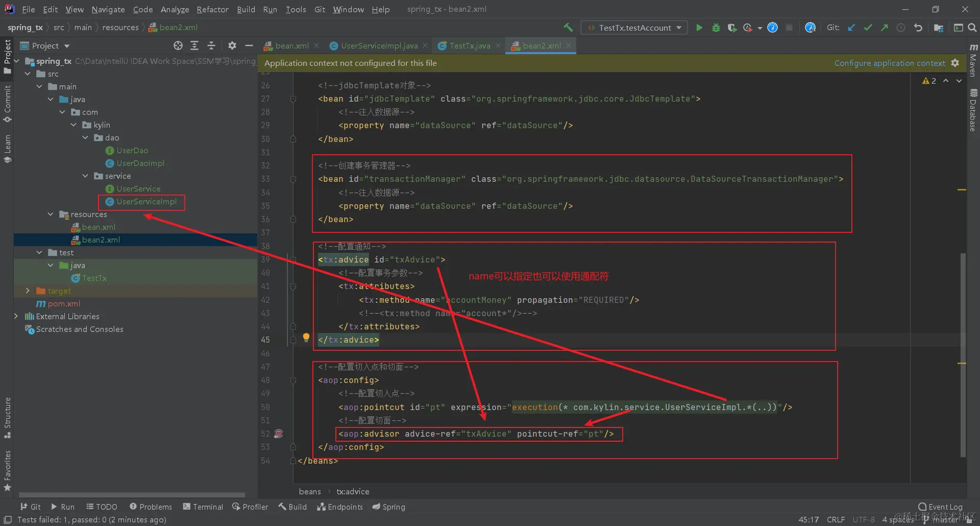Click the CRLF line separator indicator
This screenshot has width=980, height=526.
pyautogui.click(x=836, y=520)
